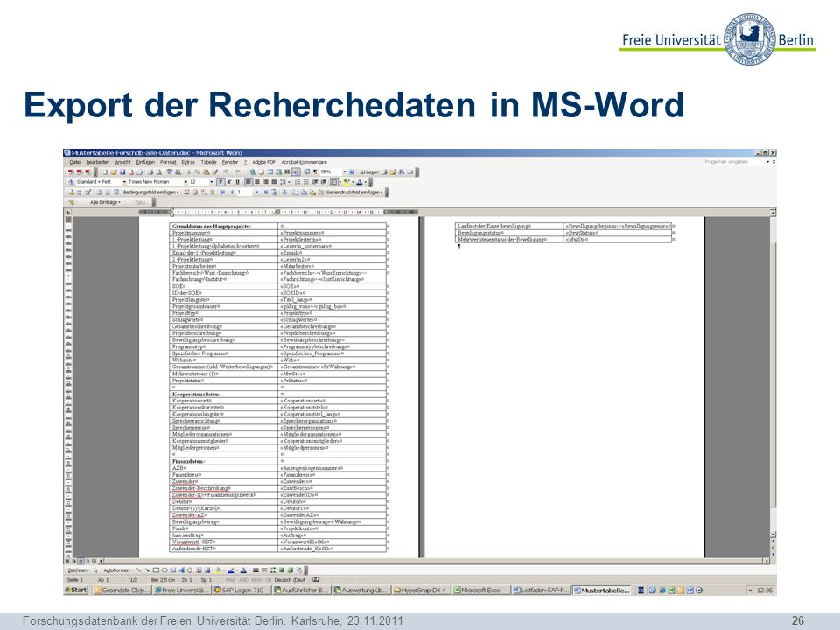Click the 'Frage hier eingeben' help box

click(x=734, y=162)
